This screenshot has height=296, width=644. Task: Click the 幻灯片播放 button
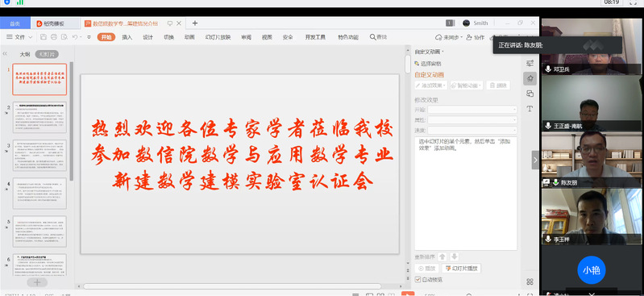pos(461,269)
